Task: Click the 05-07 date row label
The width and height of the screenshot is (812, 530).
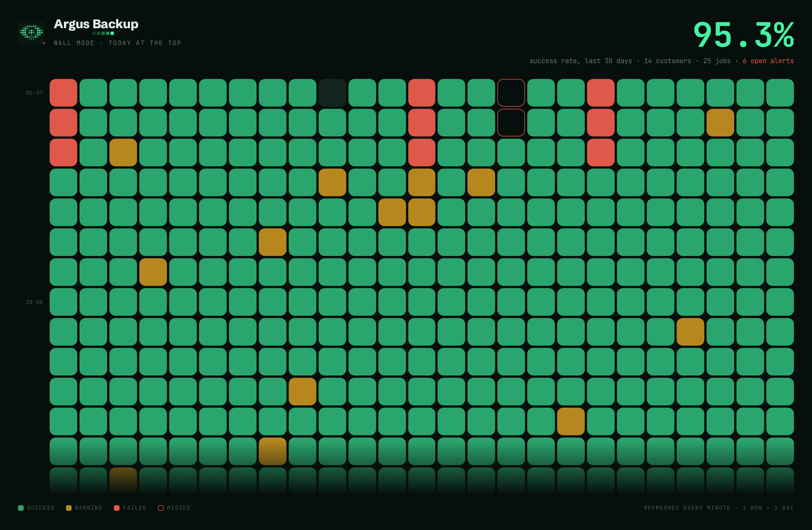Action: tap(34, 93)
